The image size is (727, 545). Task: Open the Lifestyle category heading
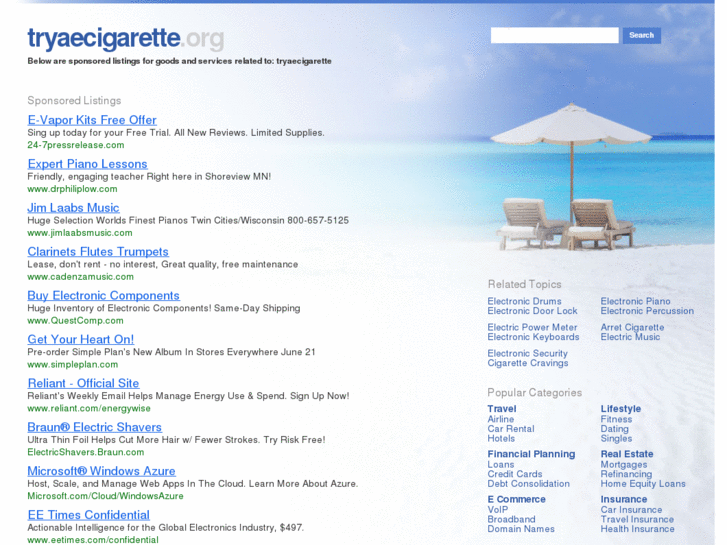[x=621, y=409]
